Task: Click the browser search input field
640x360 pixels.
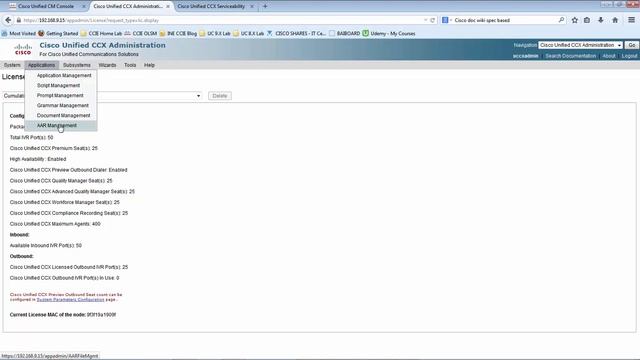Action: (505, 20)
